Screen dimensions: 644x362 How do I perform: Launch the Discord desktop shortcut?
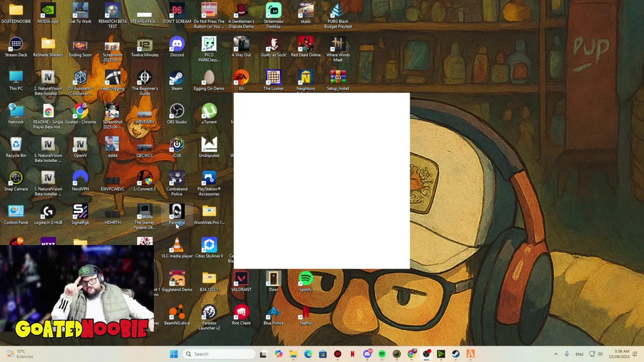(177, 47)
